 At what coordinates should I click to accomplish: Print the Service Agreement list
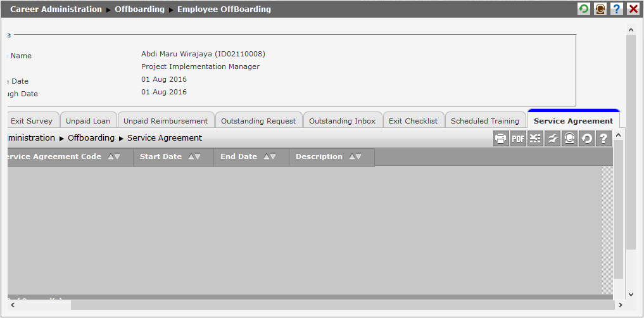click(x=501, y=139)
